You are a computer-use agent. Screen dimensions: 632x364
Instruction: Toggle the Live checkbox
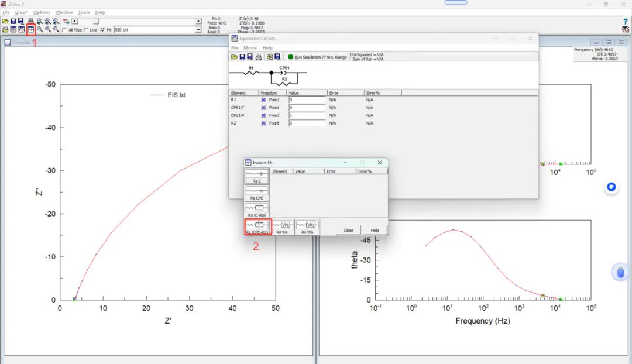(87, 30)
